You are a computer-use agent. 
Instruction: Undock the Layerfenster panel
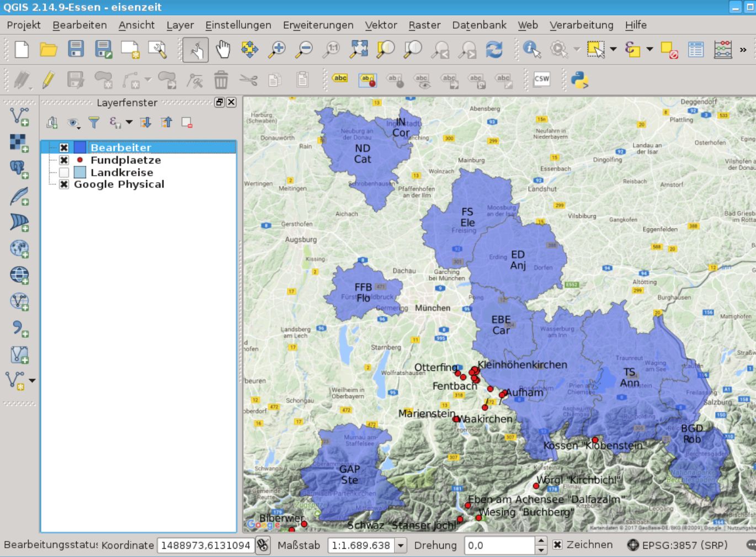click(x=219, y=102)
